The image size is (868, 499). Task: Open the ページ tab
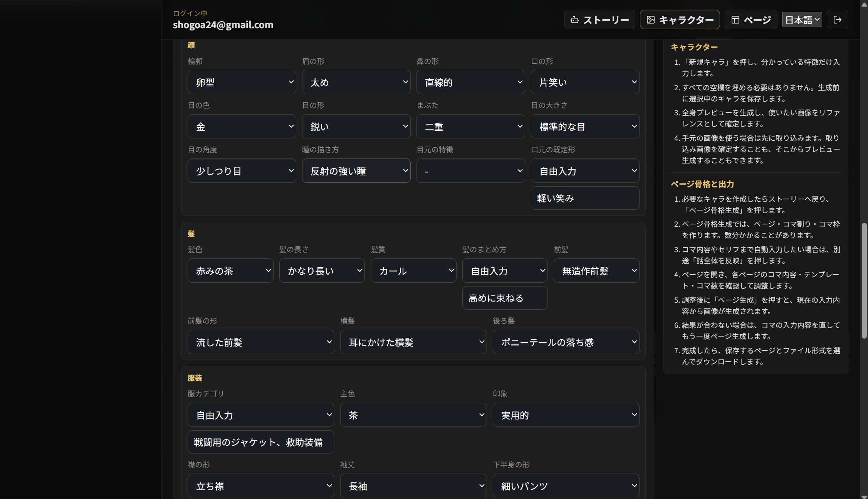750,20
